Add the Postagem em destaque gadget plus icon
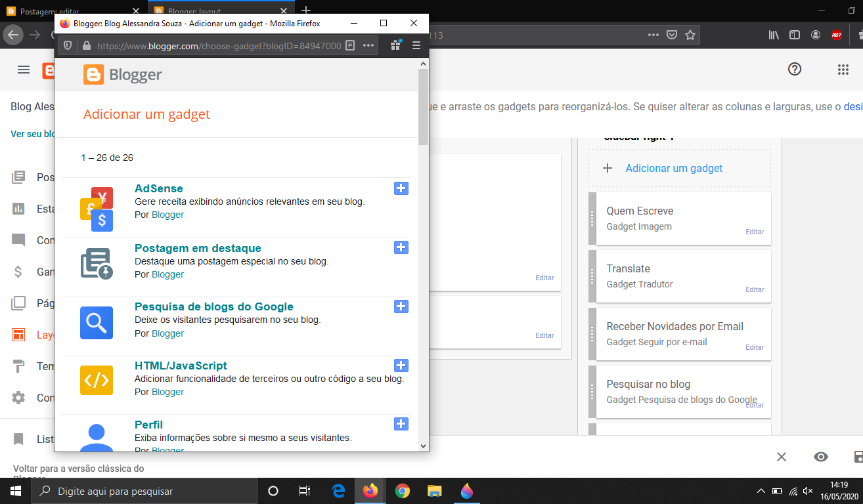863x504 pixels. pos(401,247)
